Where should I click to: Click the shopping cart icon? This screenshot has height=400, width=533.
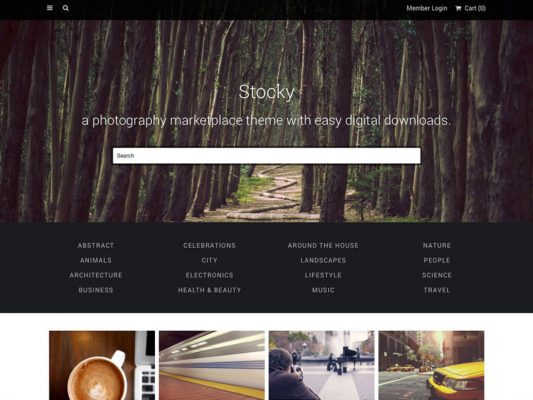458,8
